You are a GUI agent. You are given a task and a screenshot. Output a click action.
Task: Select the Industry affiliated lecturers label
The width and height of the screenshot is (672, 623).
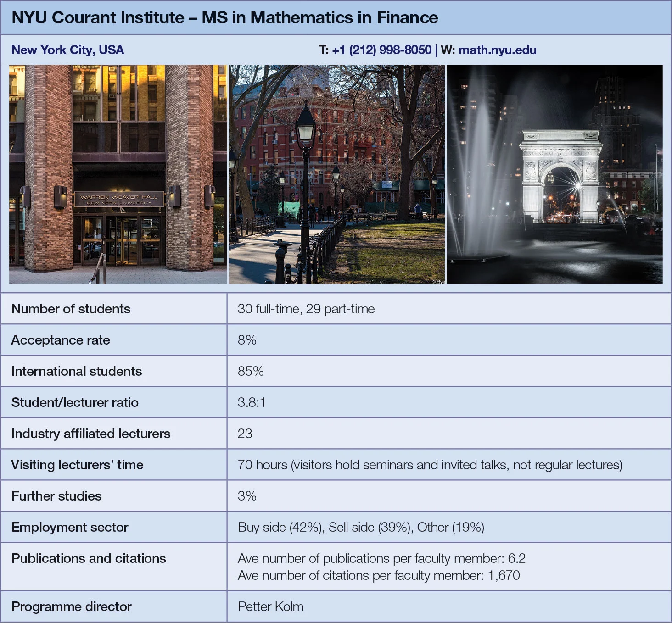[x=91, y=434]
